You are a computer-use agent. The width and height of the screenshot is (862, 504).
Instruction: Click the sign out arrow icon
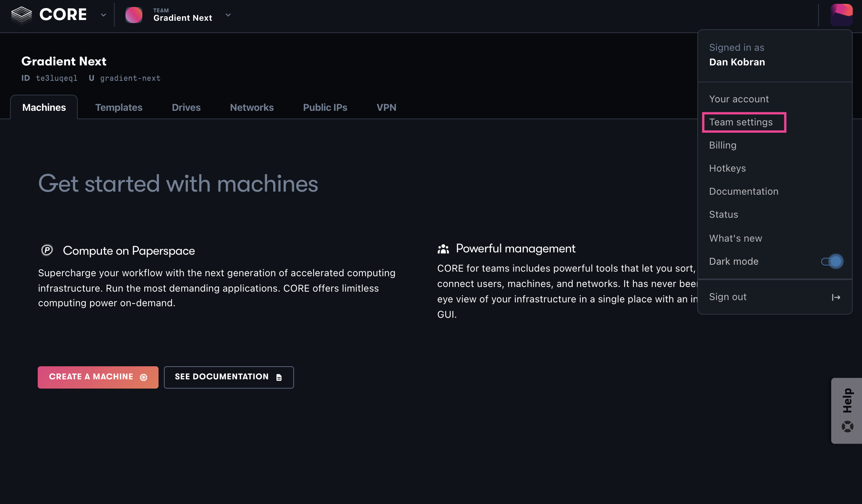point(836,297)
